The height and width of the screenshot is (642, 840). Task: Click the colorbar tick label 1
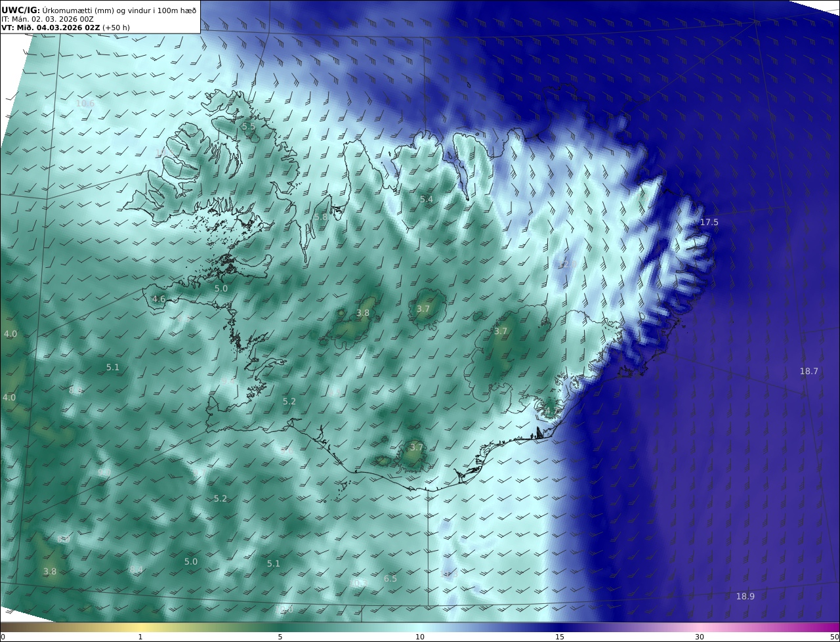tap(140, 637)
